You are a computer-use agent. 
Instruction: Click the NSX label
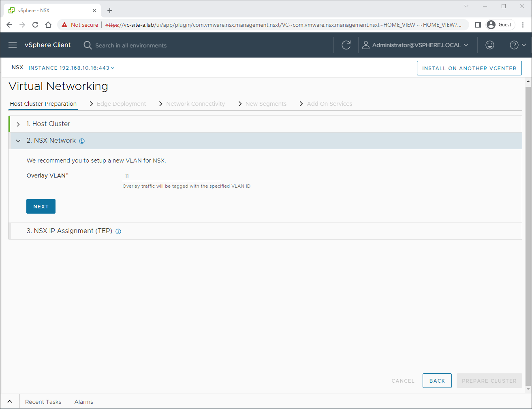pos(17,67)
